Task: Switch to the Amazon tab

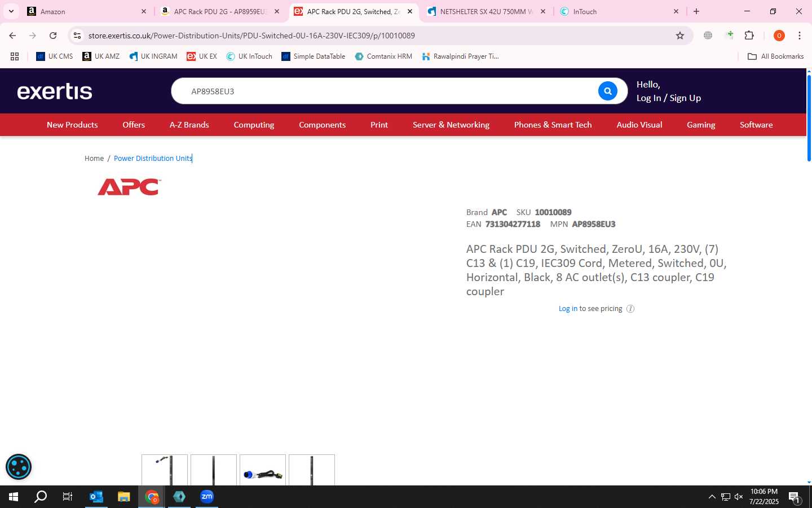Action: 87,11
